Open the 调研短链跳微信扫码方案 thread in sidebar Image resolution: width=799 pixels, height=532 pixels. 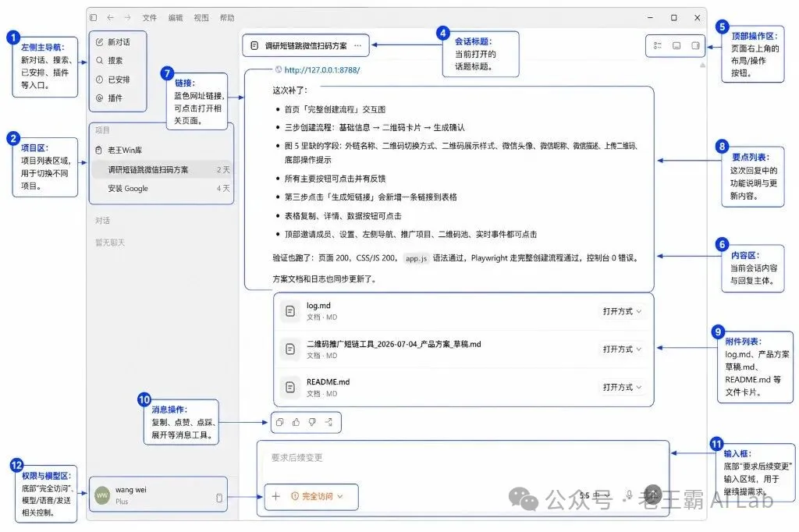[162, 170]
